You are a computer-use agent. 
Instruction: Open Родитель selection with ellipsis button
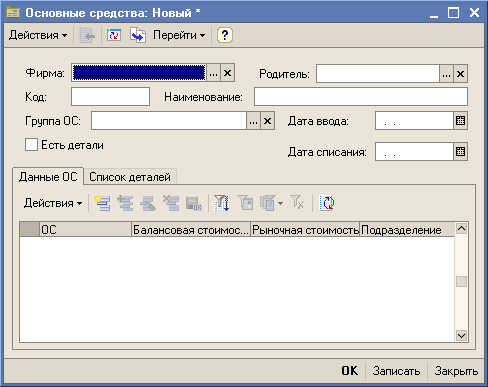446,74
